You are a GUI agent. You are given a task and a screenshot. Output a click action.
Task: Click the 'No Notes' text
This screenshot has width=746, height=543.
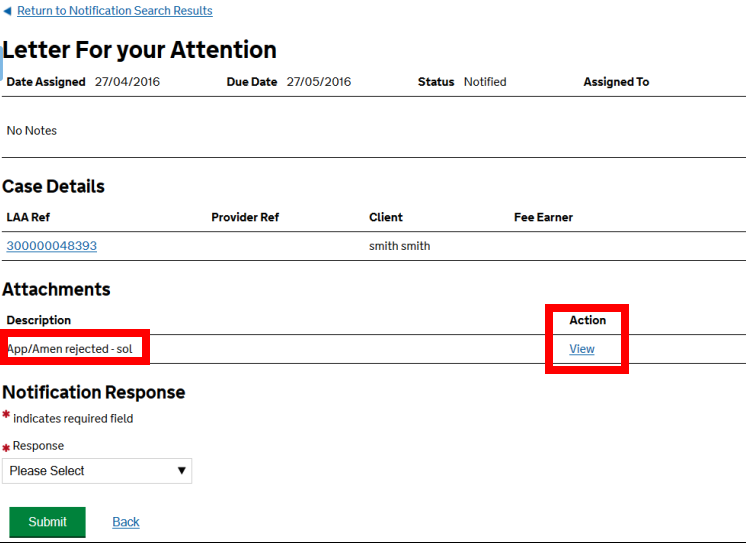tap(32, 131)
